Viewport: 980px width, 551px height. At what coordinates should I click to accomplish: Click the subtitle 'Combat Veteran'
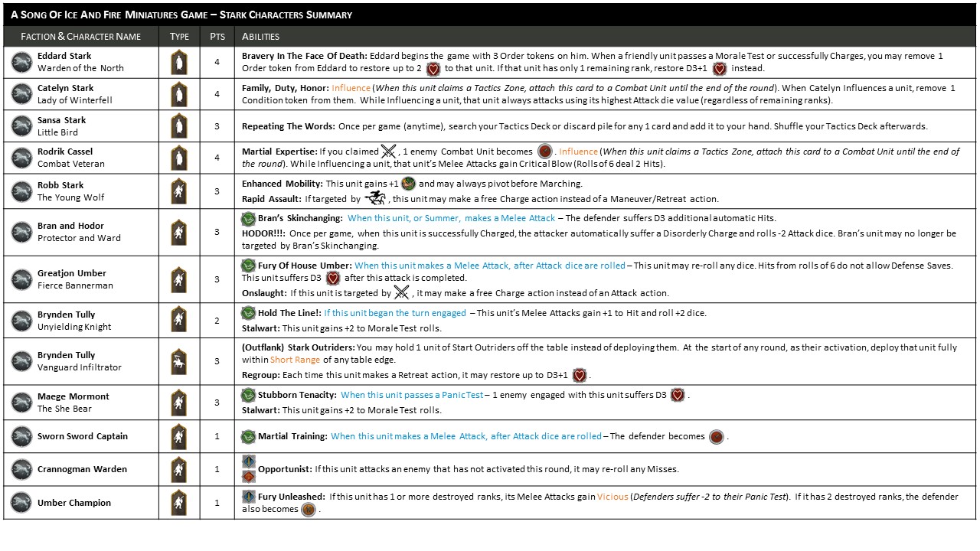pos(71,164)
